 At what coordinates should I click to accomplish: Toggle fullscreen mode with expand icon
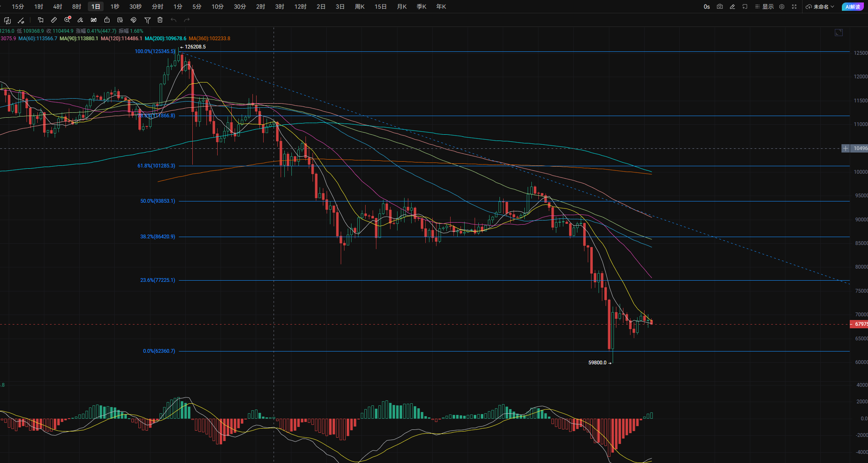tap(794, 7)
